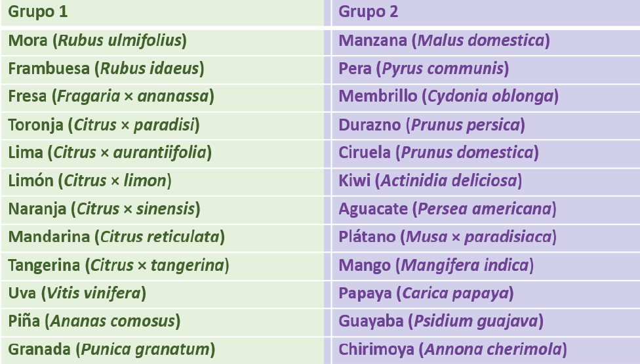640x364 pixels.
Task: Click the Chirimoya (Annona cherimola) cell
Action: coord(486,350)
